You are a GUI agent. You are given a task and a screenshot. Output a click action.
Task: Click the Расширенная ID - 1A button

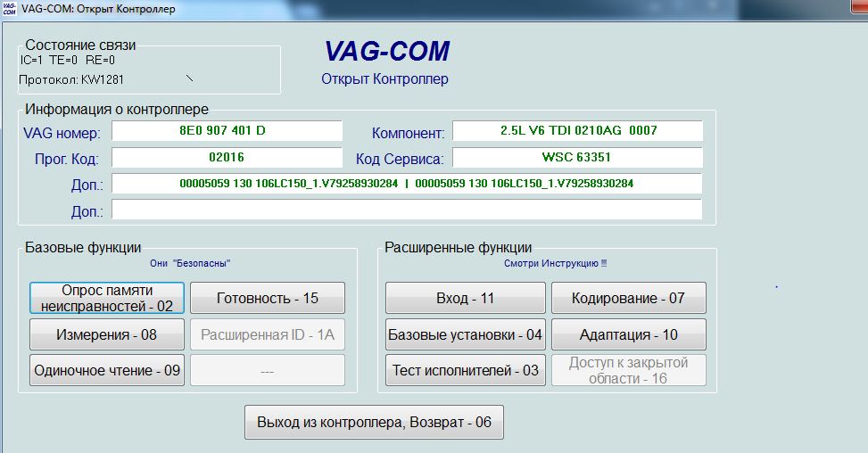[268, 334]
